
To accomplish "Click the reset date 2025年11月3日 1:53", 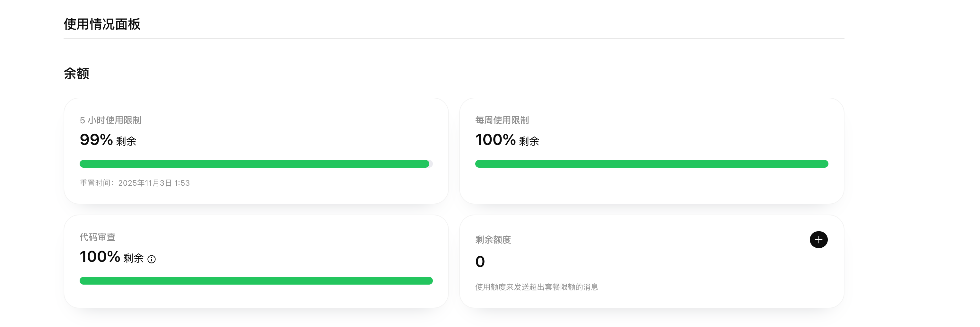I will tap(154, 183).
